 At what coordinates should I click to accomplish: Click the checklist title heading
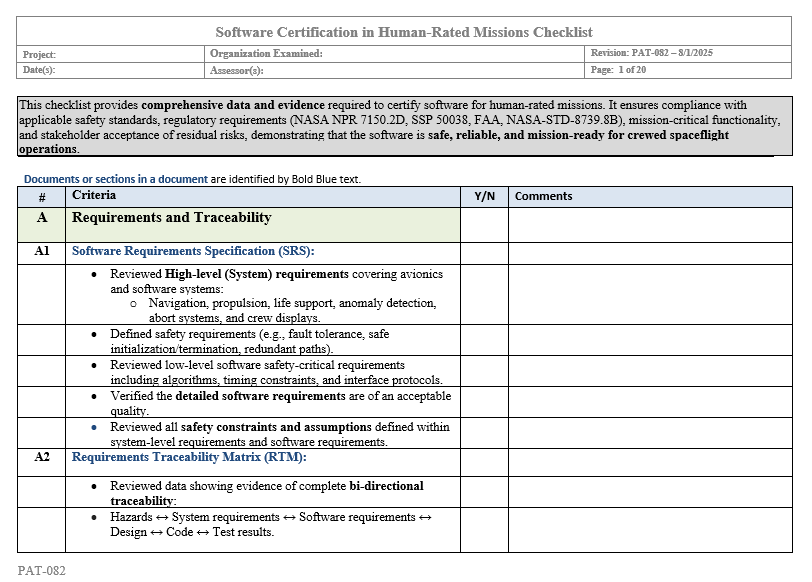point(404,32)
